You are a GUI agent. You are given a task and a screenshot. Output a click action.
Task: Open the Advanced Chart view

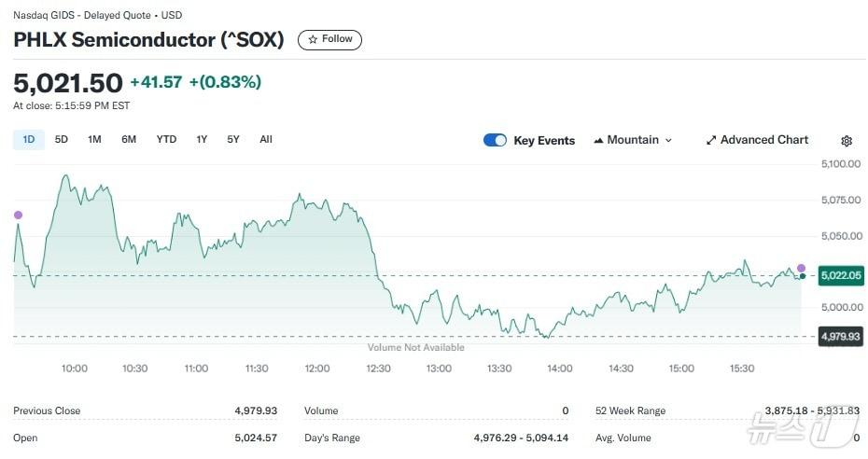point(757,140)
